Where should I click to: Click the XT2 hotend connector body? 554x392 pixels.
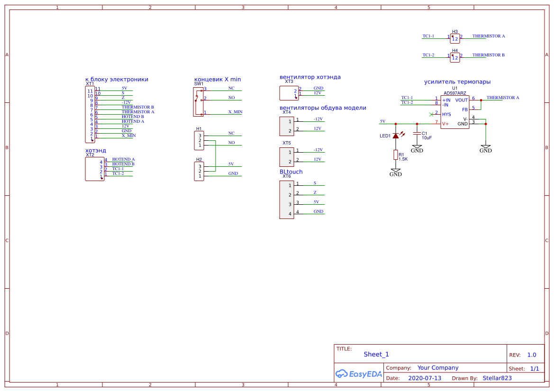pos(94,169)
